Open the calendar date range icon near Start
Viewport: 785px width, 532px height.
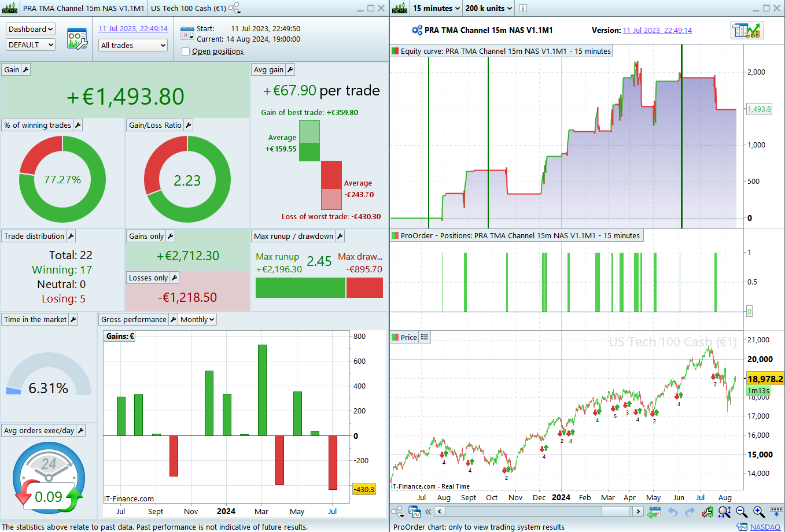click(187, 33)
